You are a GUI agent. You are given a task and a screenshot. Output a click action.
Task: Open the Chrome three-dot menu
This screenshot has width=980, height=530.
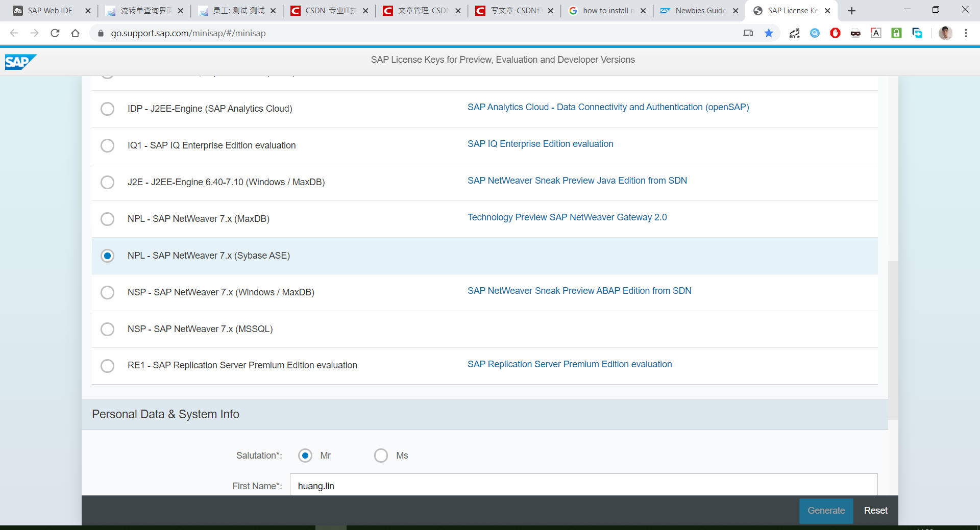click(x=966, y=33)
